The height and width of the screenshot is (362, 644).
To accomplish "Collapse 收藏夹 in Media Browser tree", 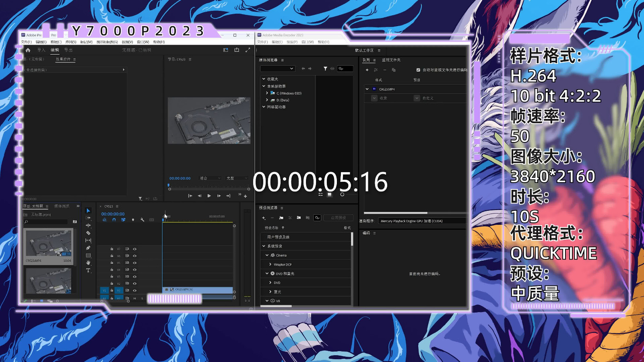I will coord(264,79).
